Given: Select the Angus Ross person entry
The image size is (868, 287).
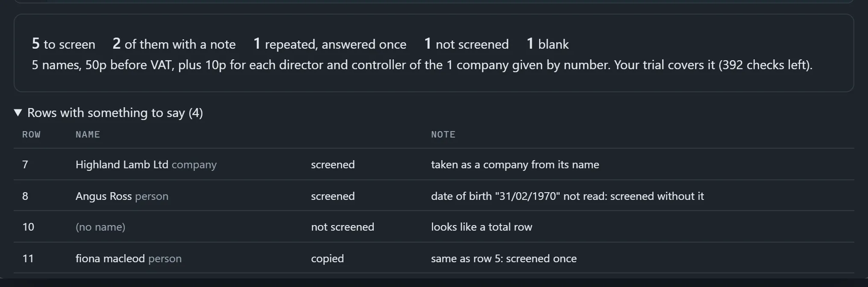Looking at the screenshot, I should click(122, 196).
